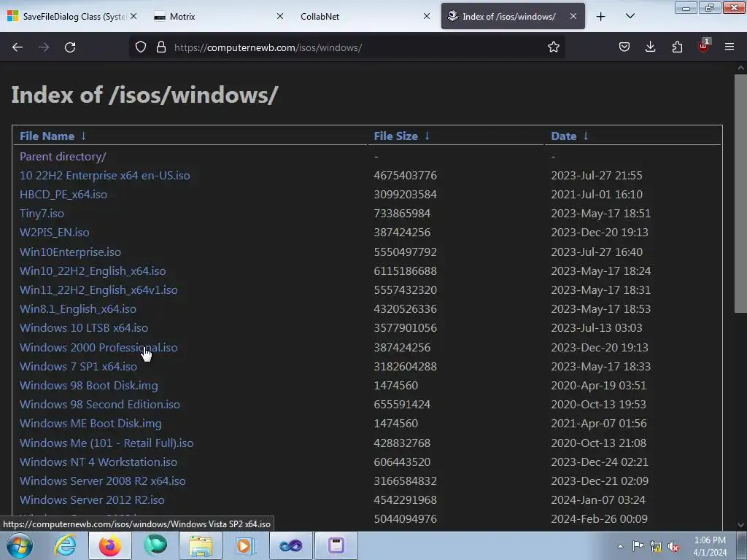The image size is (747, 560).
Task: List all tabs dropdown
Action: click(630, 16)
